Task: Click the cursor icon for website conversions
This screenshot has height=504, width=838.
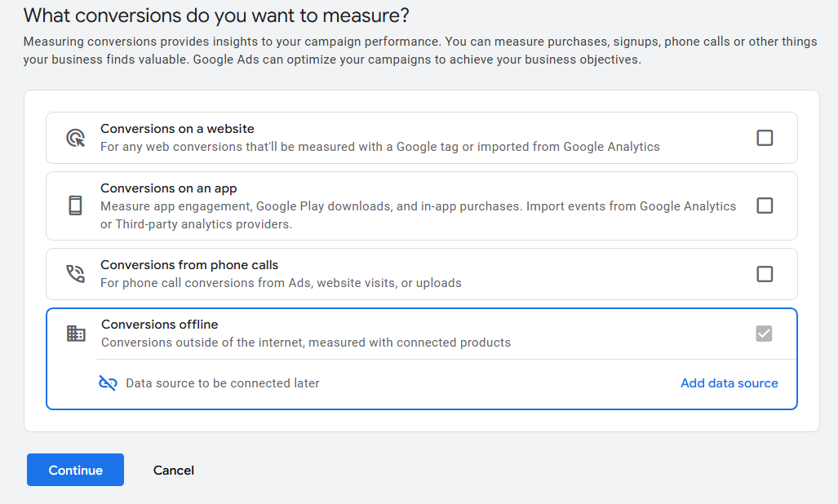Action: point(76,138)
